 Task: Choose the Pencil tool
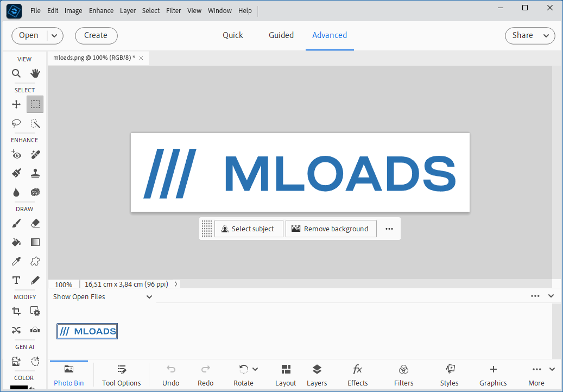click(x=35, y=280)
